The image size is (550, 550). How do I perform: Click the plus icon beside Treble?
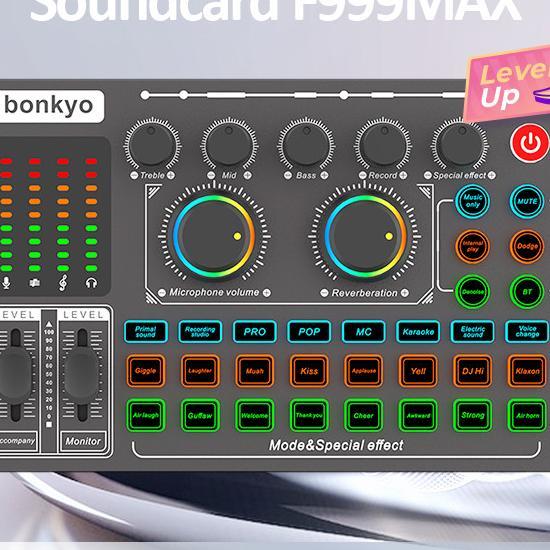coord(171,175)
